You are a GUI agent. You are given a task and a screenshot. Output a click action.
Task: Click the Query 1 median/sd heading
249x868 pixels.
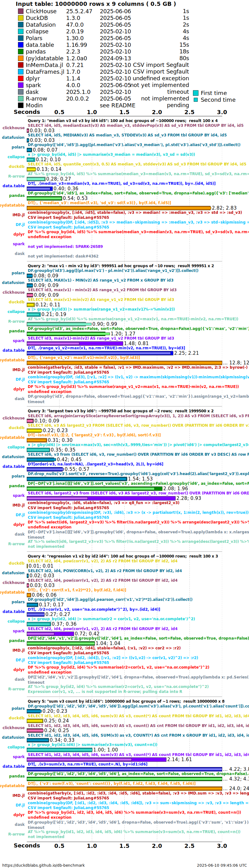click(x=123, y=121)
